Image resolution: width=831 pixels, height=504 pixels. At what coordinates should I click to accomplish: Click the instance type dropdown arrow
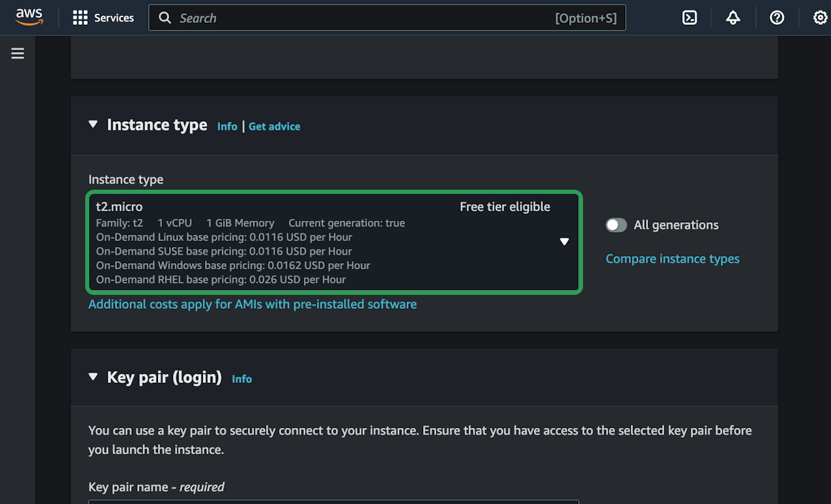point(564,242)
